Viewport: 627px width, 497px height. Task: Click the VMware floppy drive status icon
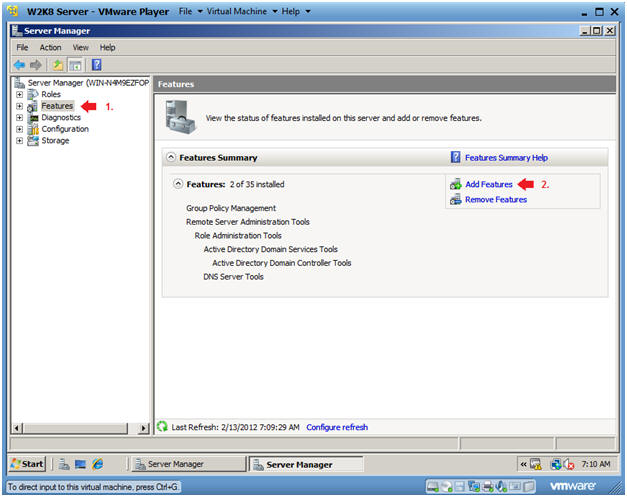tap(460, 486)
